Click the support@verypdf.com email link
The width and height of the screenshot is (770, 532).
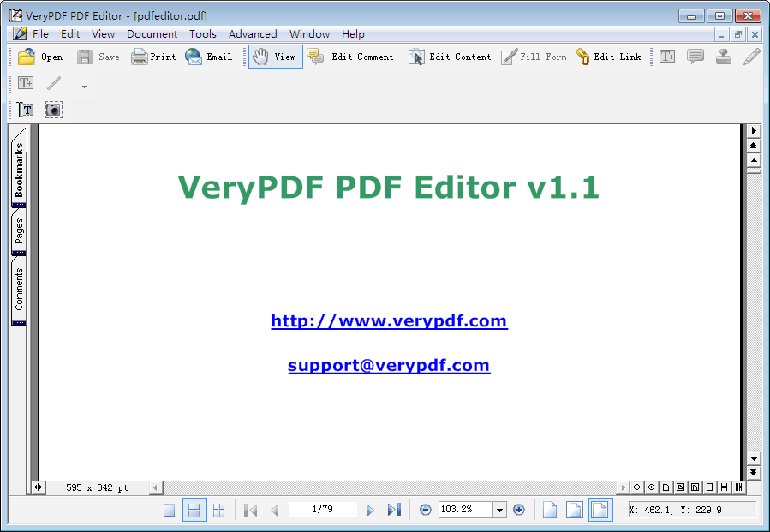pyautogui.click(x=389, y=366)
